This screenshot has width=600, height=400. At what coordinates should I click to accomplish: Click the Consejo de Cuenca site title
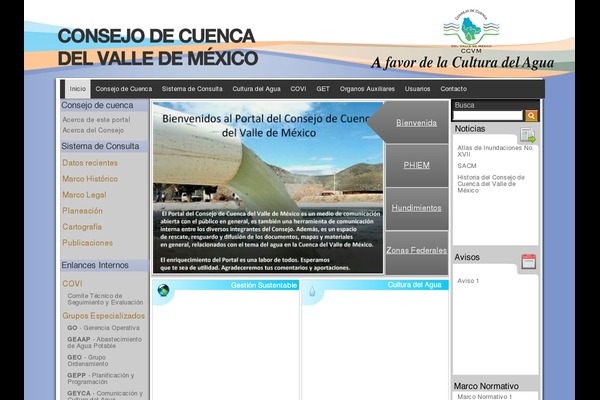157,47
